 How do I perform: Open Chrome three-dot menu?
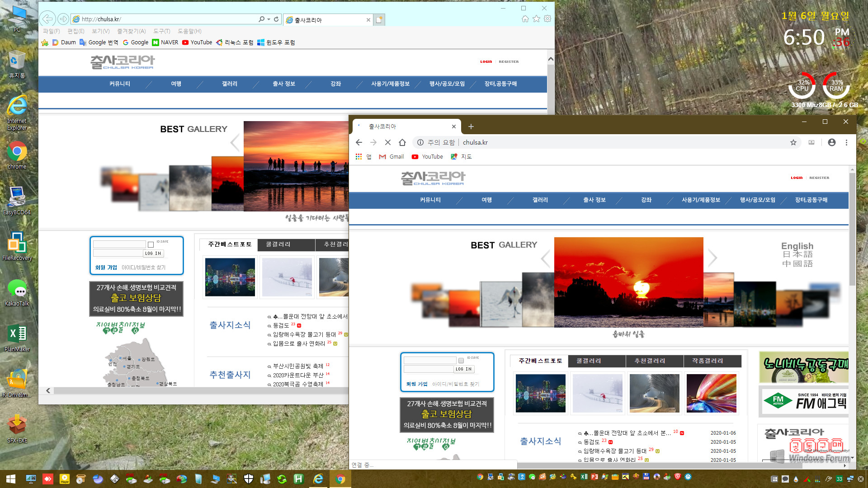tap(846, 142)
